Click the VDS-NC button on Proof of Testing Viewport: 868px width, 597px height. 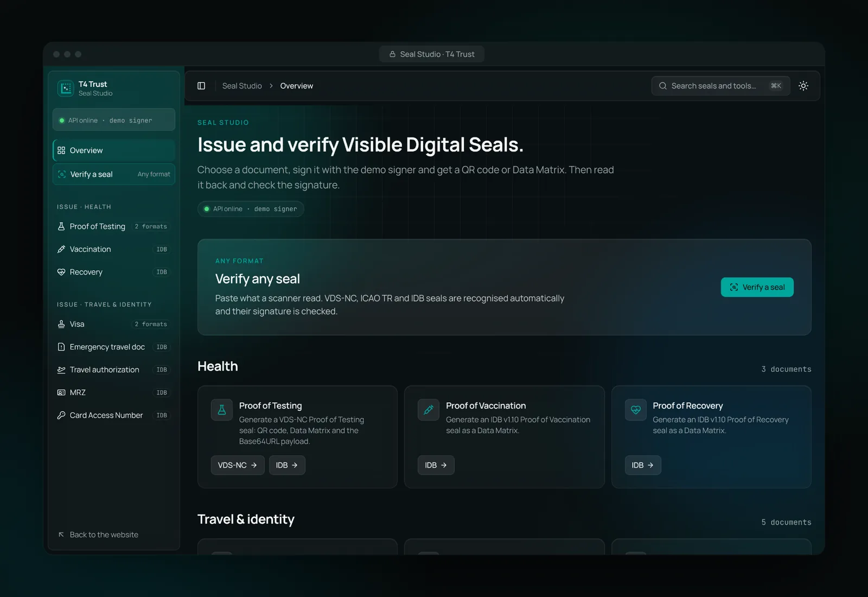coord(238,465)
